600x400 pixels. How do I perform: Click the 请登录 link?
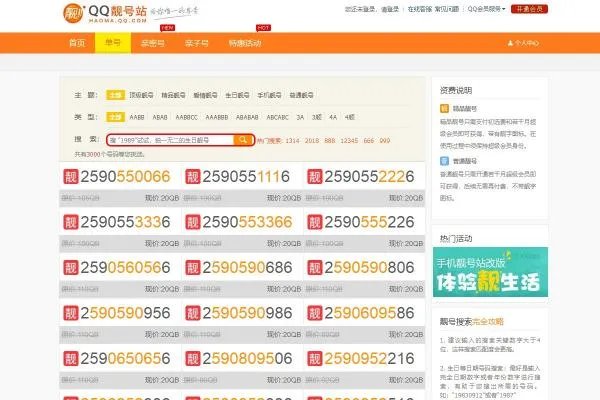click(x=390, y=9)
